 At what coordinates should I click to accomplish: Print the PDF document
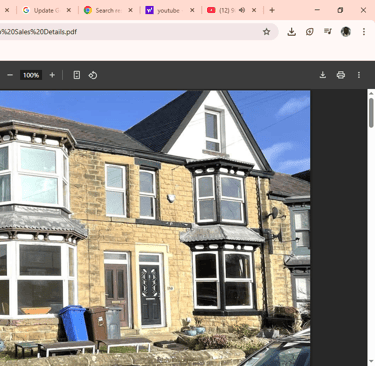pyautogui.click(x=341, y=75)
